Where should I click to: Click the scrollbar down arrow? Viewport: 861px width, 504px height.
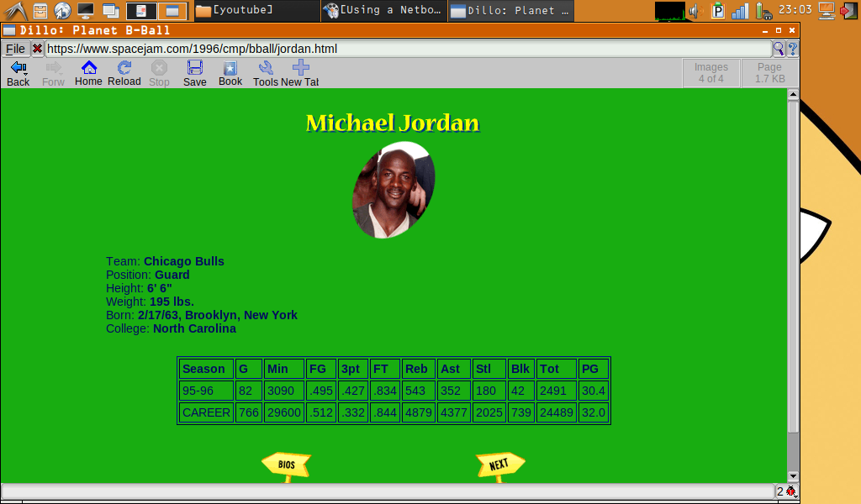[x=793, y=476]
